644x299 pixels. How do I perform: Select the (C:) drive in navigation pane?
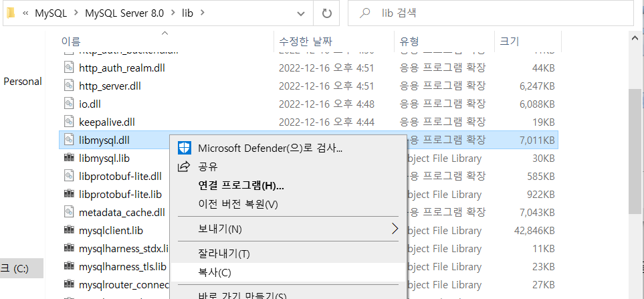click(21, 269)
